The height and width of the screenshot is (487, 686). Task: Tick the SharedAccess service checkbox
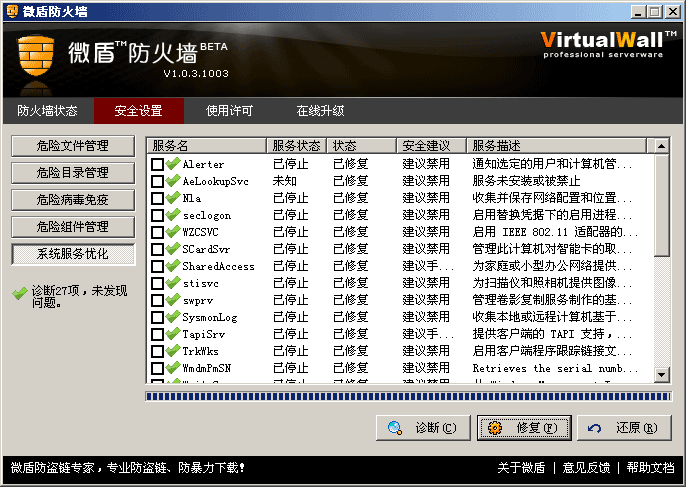coord(158,266)
